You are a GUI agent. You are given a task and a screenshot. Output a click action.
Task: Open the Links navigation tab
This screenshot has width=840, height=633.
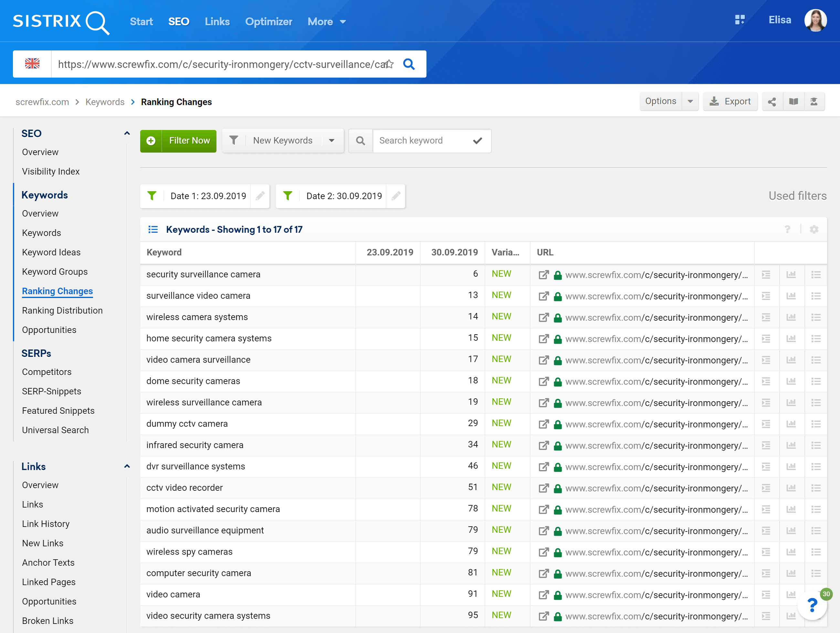pyautogui.click(x=217, y=22)
